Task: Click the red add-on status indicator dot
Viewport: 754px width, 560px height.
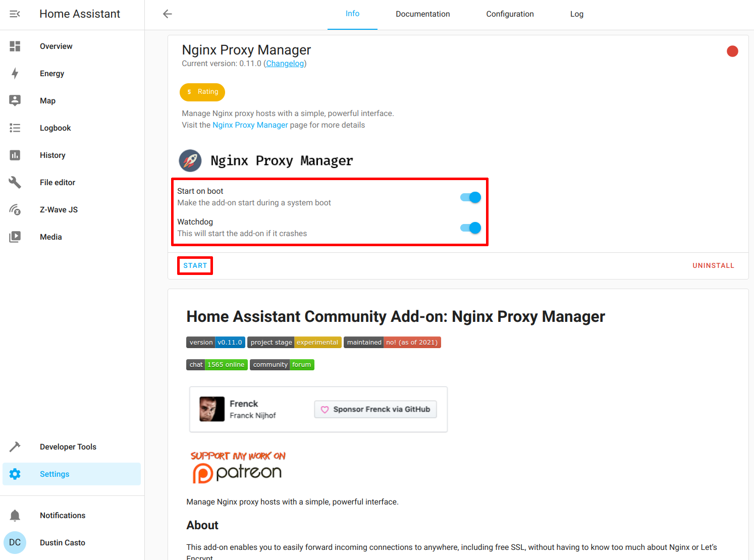Action: pos(732,51)
